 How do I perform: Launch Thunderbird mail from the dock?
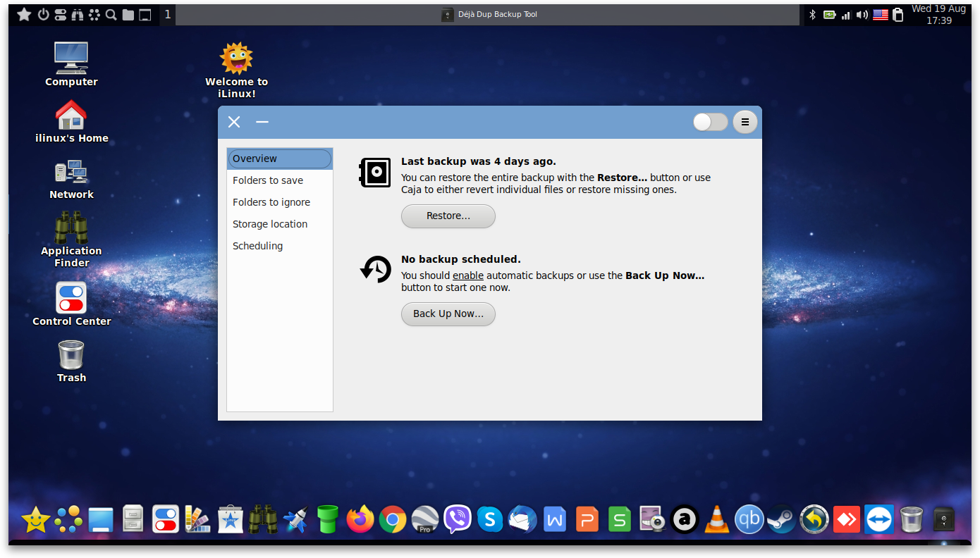coord(522,520)
